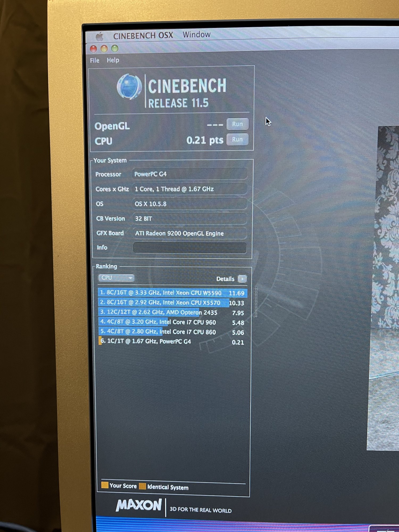Open the Help menu
The width and height of the screenshot is (399, 532).
[x=113, y=60]
